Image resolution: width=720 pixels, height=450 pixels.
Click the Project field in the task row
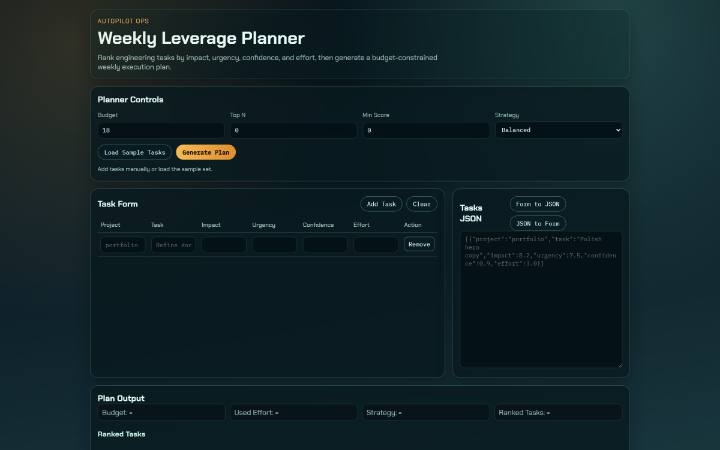point(123,245)
